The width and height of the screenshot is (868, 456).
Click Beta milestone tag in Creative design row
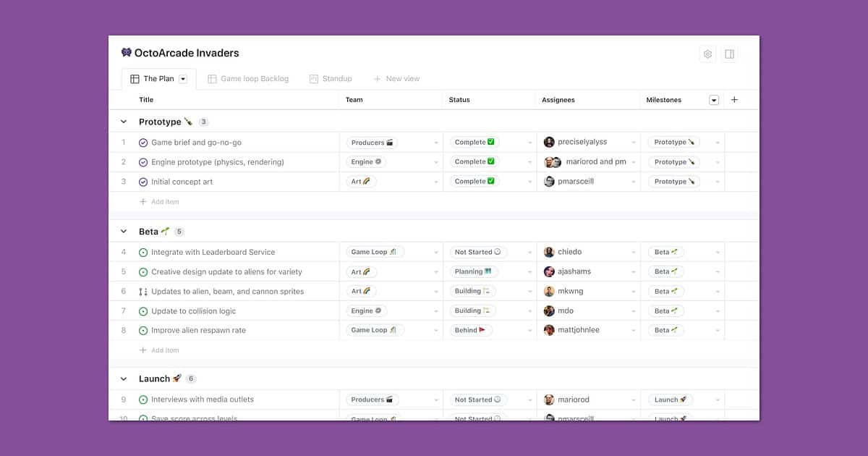[x=666, y=272]
